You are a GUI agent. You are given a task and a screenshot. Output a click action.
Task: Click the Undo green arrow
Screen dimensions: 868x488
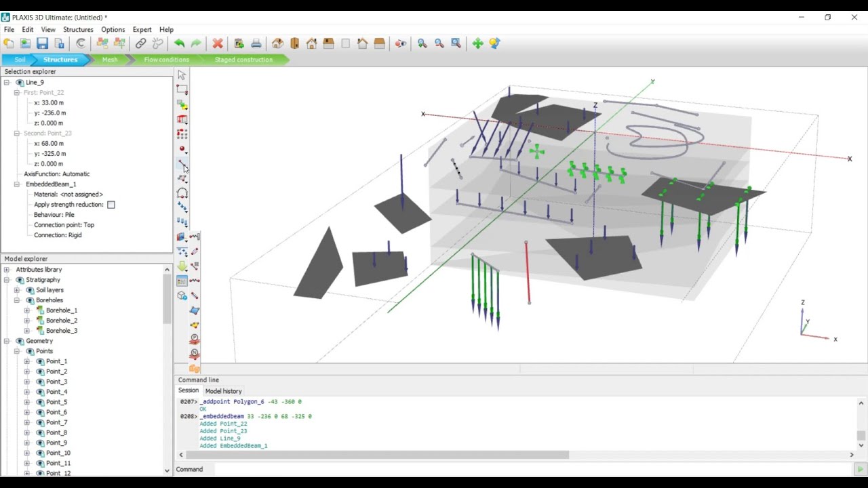179,43
